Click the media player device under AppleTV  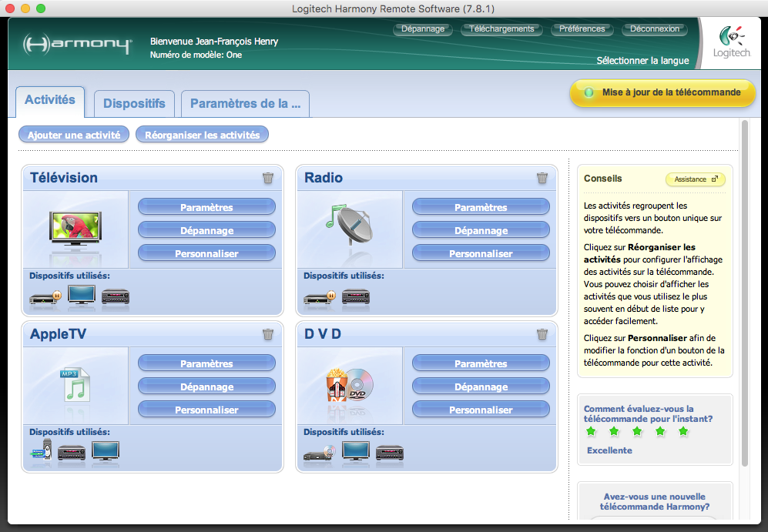[41, 450]
